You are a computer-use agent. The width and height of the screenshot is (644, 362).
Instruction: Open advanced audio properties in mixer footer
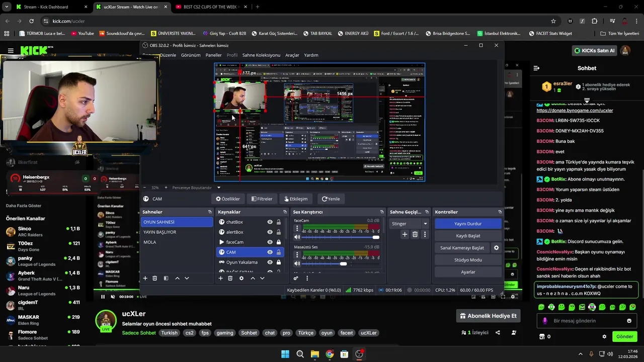pos(296,278)
